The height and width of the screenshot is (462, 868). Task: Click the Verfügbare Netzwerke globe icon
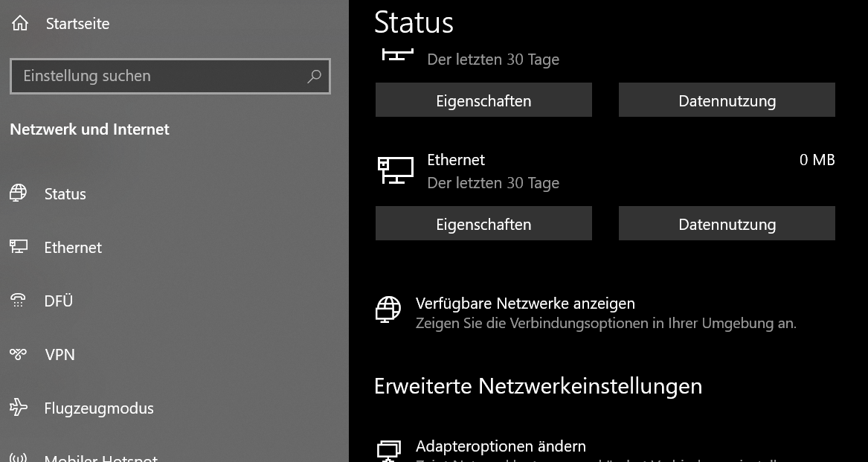[388, 309]
